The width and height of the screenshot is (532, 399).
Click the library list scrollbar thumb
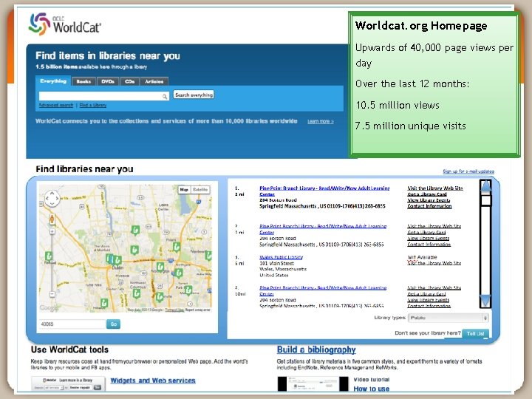[486, 200]
